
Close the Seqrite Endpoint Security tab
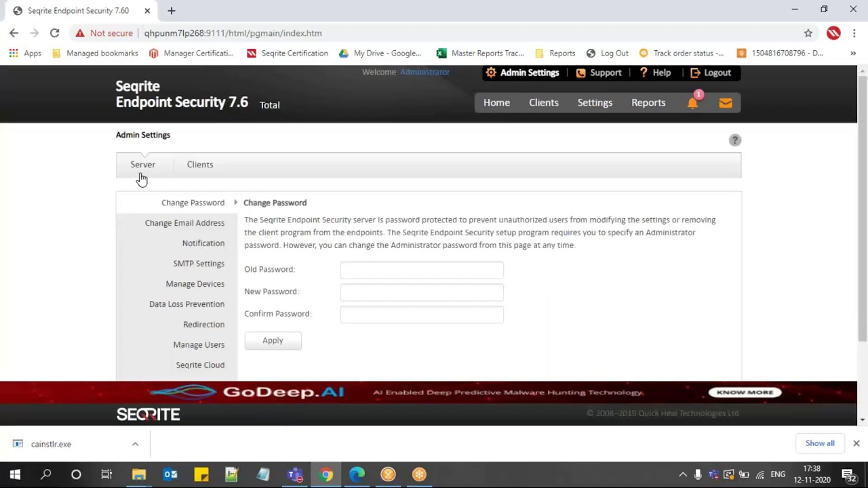coord(147,10)
